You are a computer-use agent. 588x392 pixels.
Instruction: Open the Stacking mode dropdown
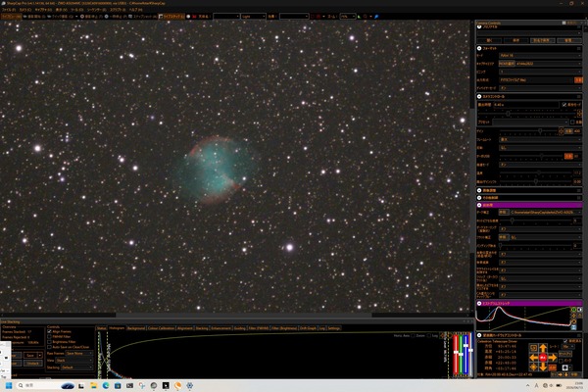[76, 367]
